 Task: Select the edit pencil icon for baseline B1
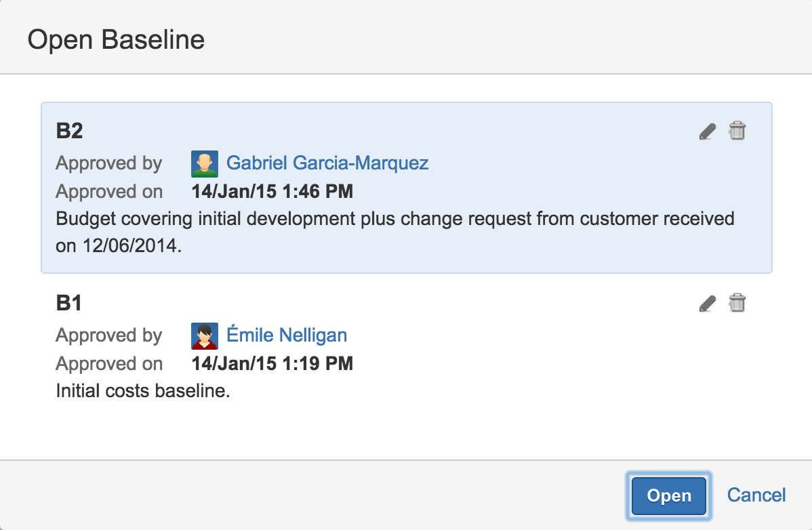pos(706,303)
